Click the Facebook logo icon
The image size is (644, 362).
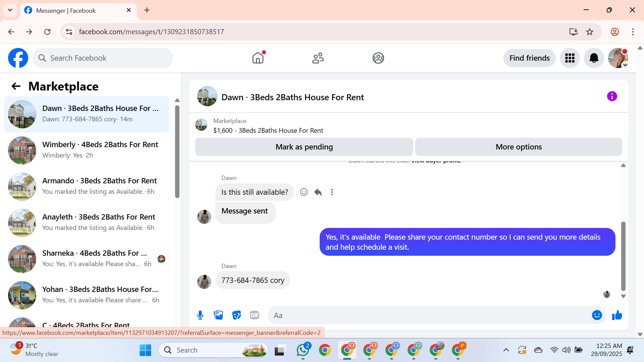[18, 58]
